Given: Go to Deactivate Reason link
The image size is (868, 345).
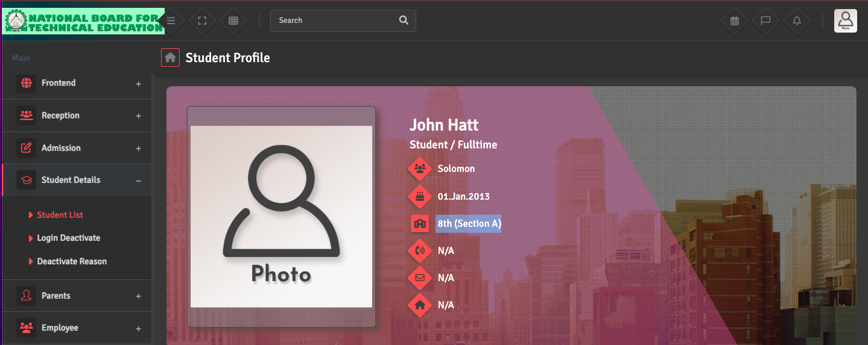Looking at the screenshot, I should point(72,262).
